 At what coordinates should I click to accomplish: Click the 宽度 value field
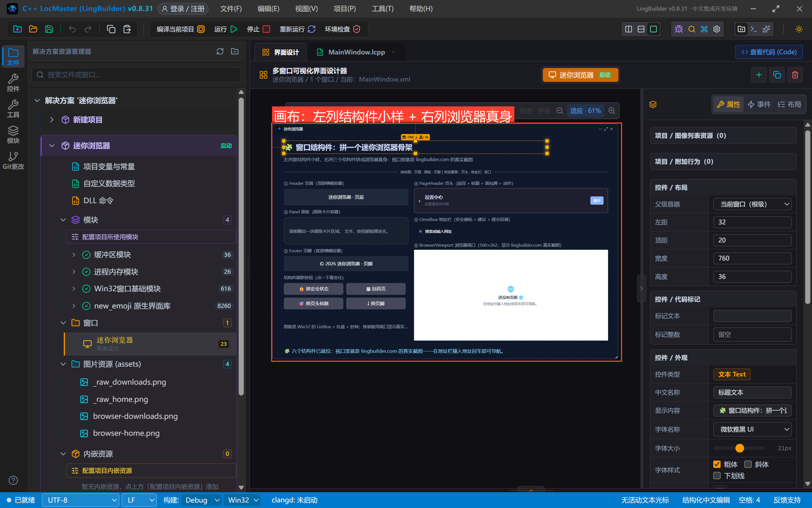coord(752,258)
